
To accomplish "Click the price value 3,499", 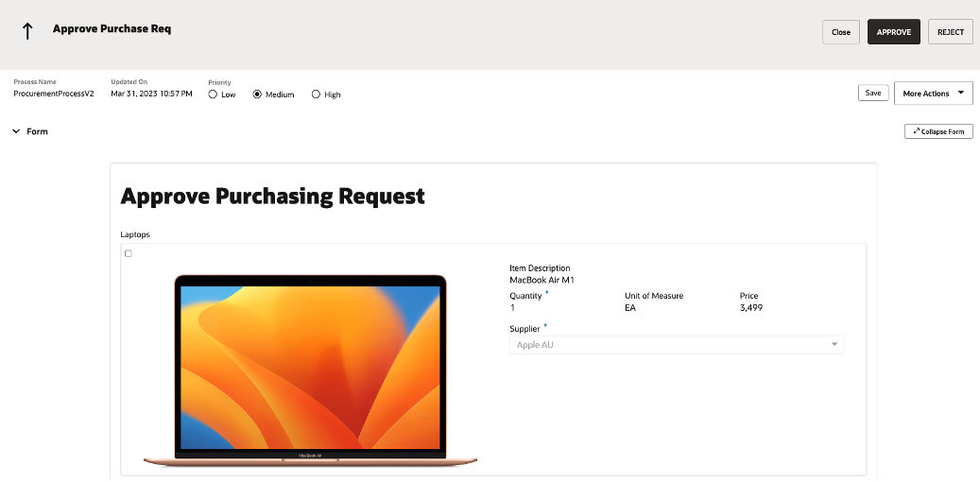I will (751, 307).
